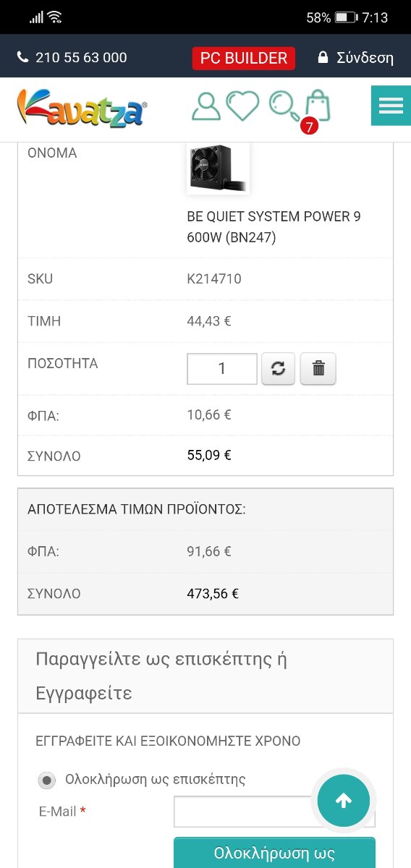This screenshot has width=411, height=868.
Task: Tap the scroll-to-top arrow button
Action: tap(344, 800)
